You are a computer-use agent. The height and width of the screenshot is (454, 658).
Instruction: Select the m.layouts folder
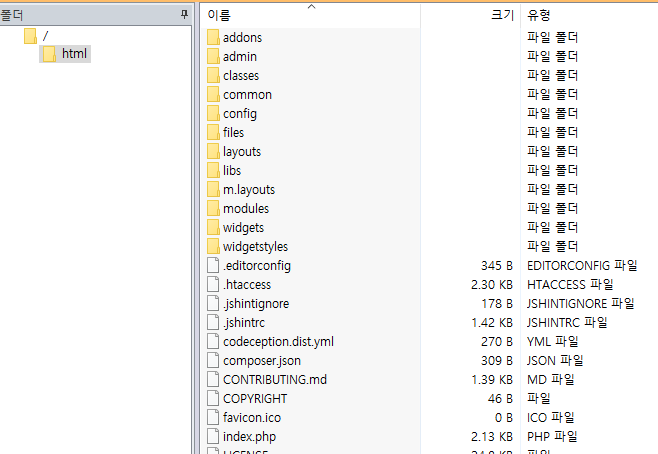pos(249,189)
